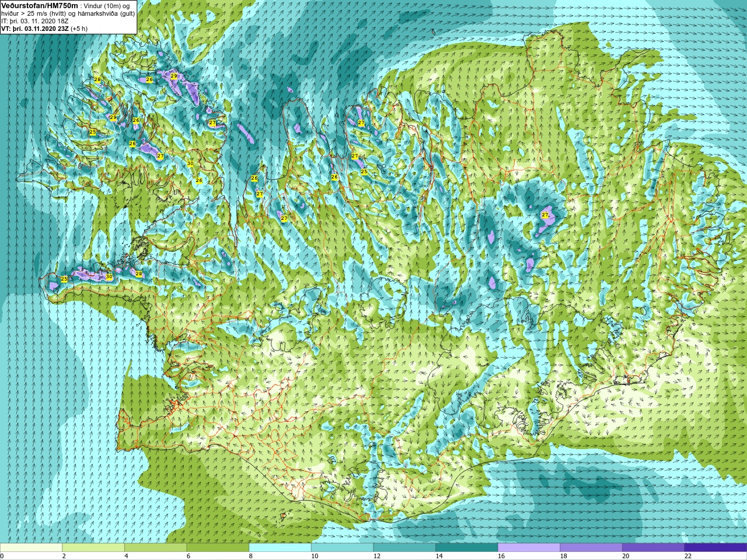The width and height of the screenshot is (747, 560).
Task: Click the "14" tick label on the colour scale
Action: tap(439, 556)
